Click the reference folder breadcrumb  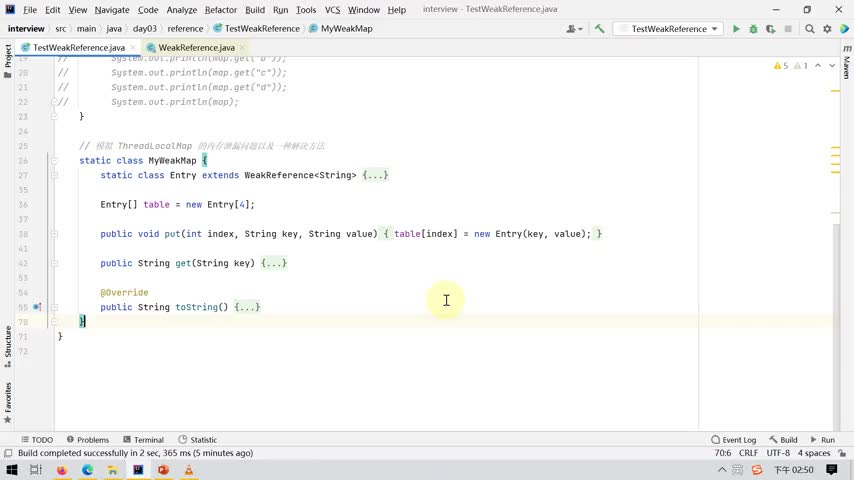click(185, 29)
